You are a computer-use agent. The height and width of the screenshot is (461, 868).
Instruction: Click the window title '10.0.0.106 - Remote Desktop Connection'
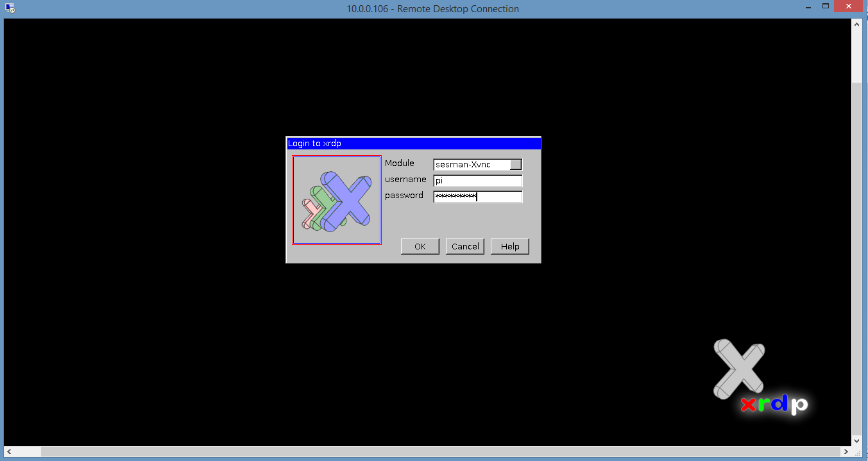(x=432, y=9)
